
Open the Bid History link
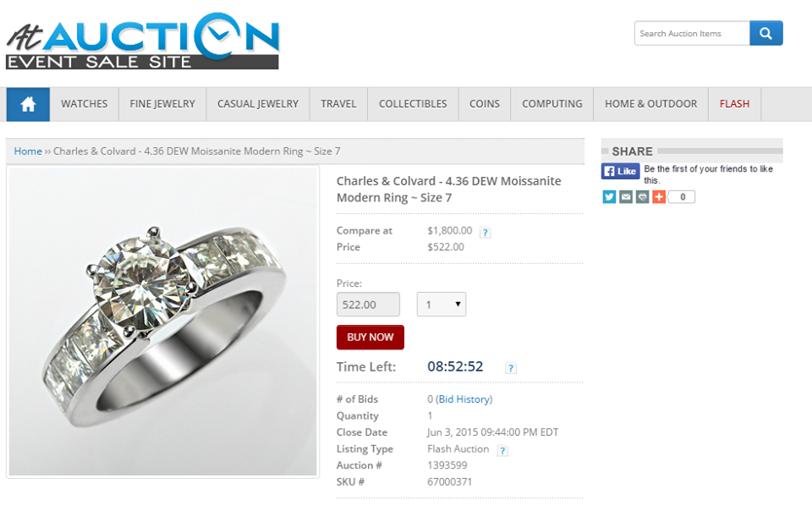tap(464, 399)
